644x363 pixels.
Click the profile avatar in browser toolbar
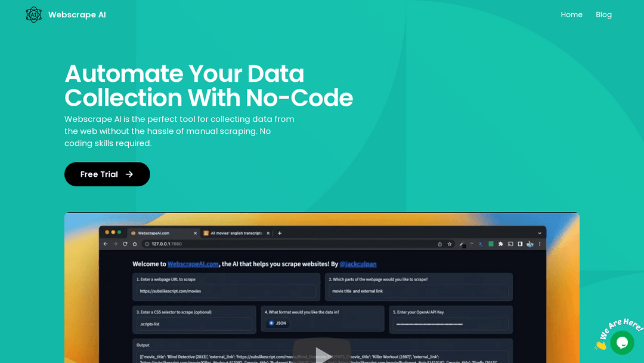[530, 244]
